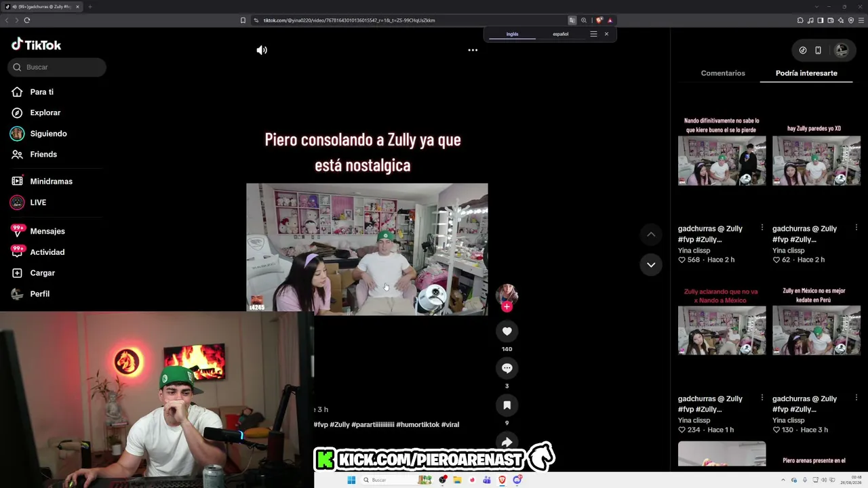Toggle the browser sidebar panel

(821, 20)
